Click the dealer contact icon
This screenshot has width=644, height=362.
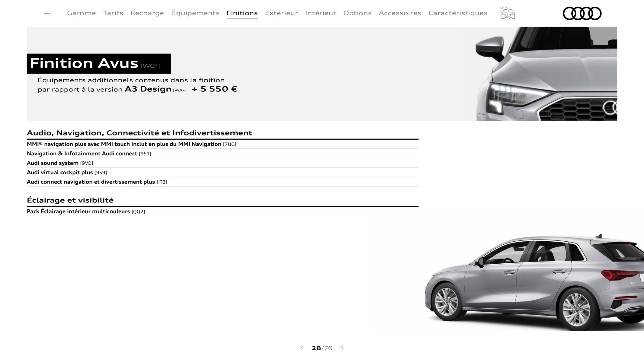[x=508, y=13]
